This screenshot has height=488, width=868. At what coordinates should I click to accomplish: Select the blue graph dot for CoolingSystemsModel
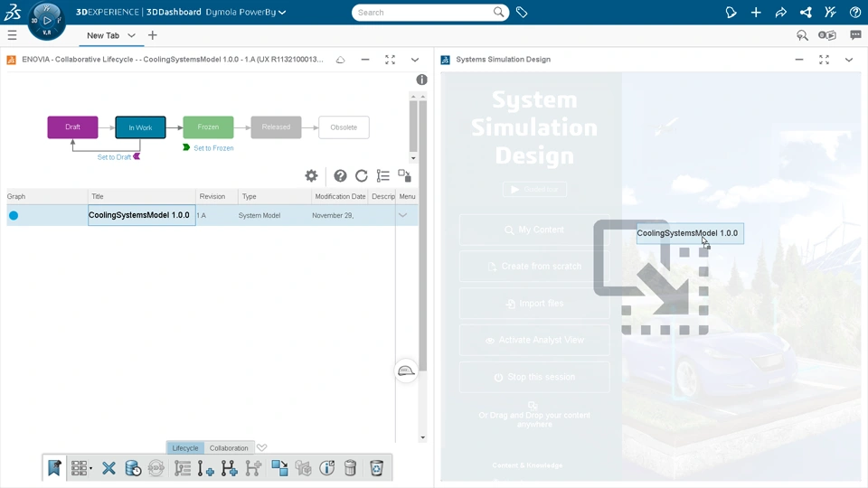pos(14,215)
